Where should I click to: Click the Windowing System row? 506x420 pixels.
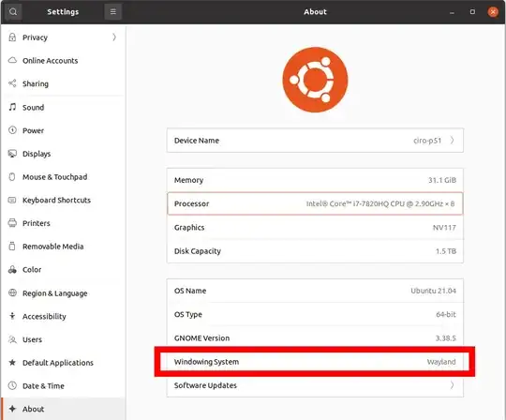click(315, 362)
